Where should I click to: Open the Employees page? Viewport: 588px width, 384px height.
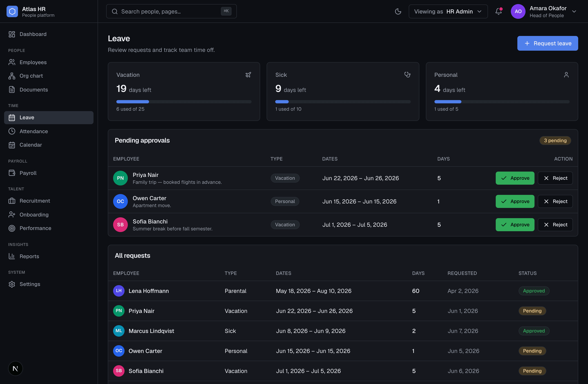click(49, 62)
